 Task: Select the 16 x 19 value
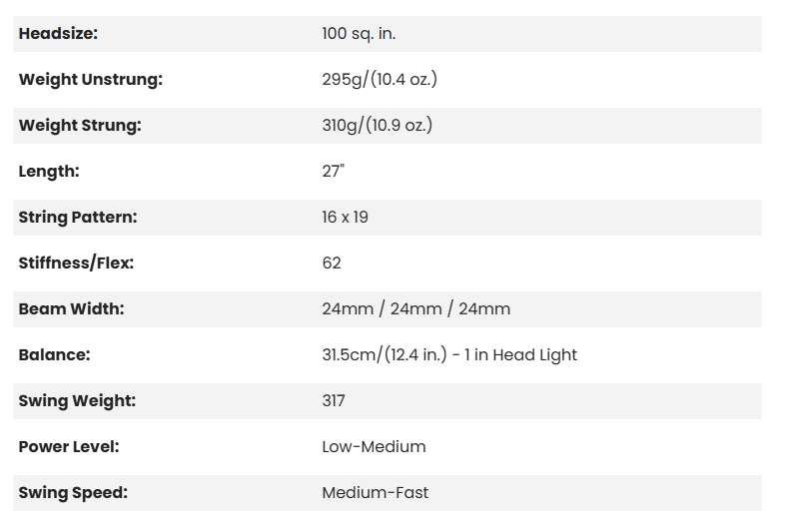pyautogui.click(x=345, y=218)
